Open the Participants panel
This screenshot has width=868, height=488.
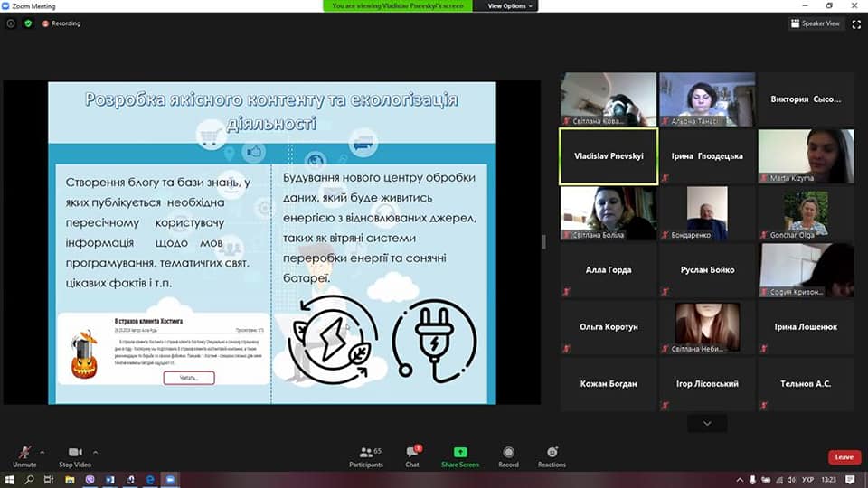[x=366, y=455]
